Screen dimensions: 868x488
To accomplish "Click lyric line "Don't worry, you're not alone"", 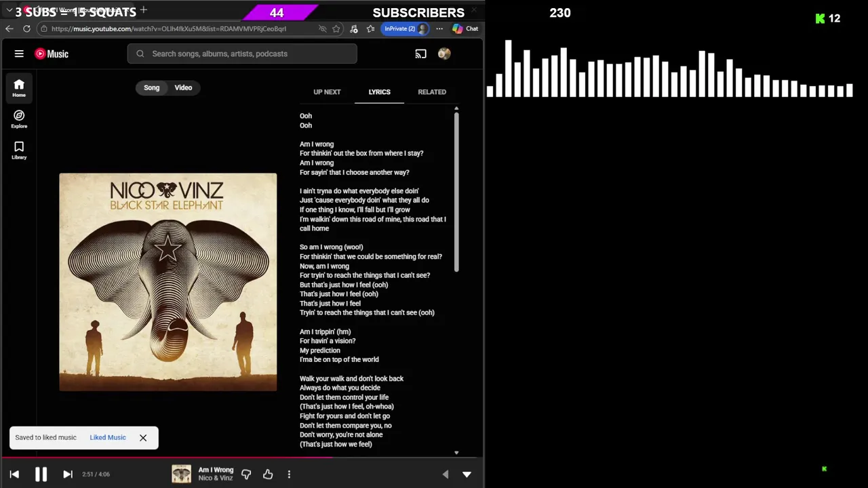I will [341, 434].
